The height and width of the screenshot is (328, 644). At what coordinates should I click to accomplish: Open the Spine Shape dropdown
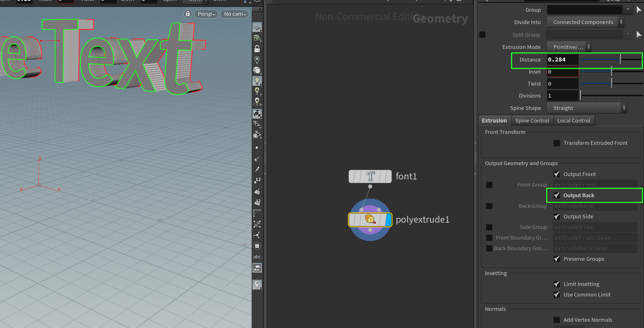pos(587,108)
